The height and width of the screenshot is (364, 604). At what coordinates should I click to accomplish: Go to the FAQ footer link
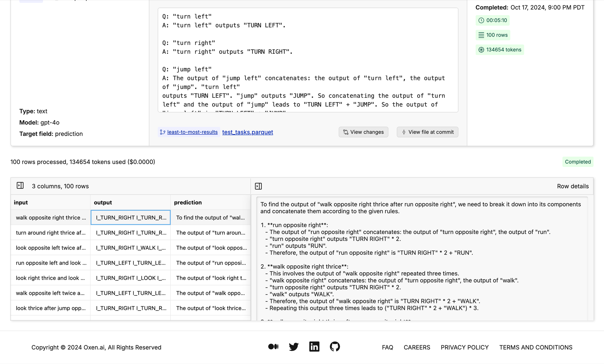[x=387, y=347]
